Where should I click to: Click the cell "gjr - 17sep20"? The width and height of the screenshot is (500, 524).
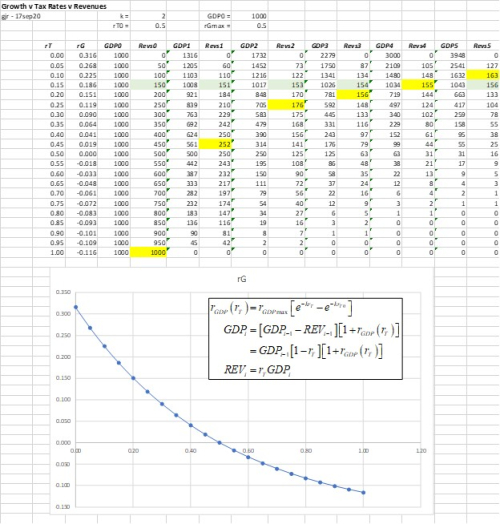(21, 16)
